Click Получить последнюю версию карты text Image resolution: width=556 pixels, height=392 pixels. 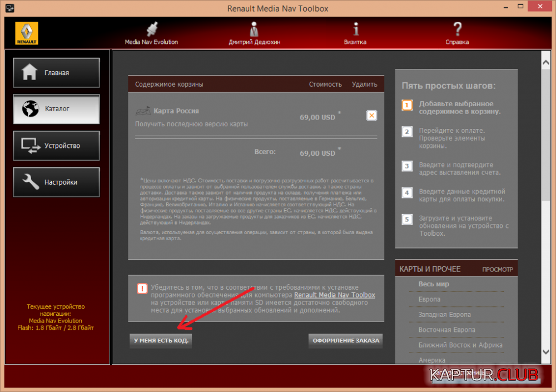191,124
